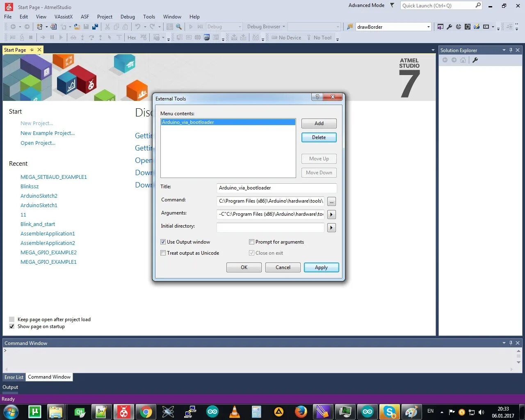Screen dimensions: 525x420
Task: Click into the Title input field
Action: (276, 188)
